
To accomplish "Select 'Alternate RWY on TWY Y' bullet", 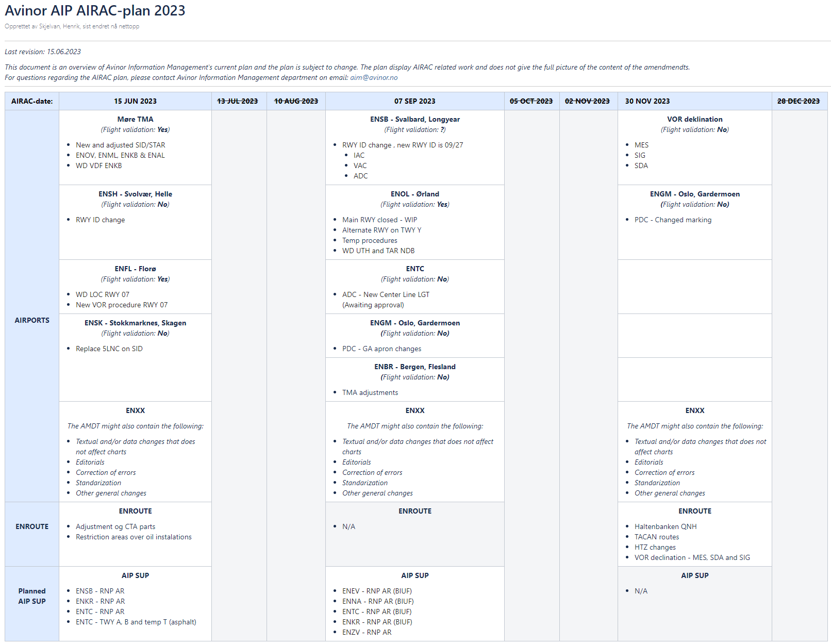I will pos(382,230).
